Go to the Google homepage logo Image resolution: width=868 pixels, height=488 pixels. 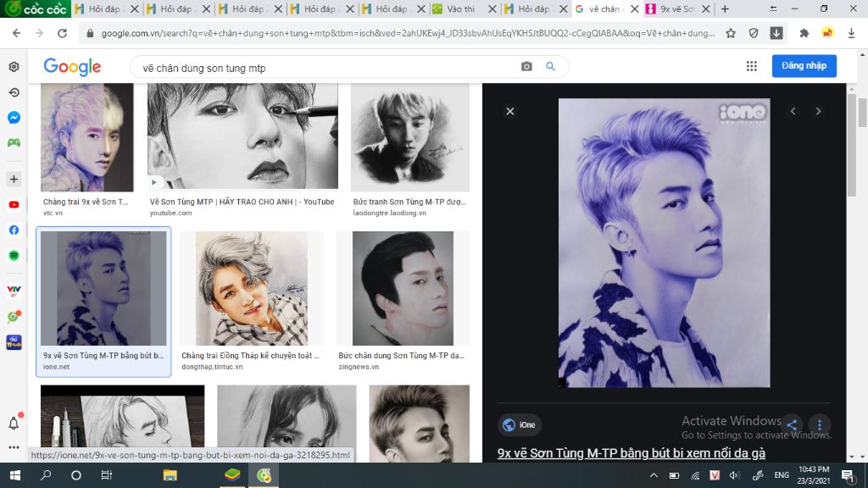click(72, 67)
